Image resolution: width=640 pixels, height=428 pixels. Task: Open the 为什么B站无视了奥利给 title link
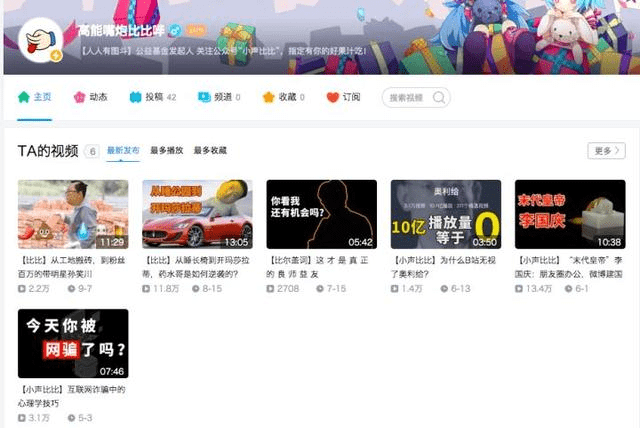point(445,264)
